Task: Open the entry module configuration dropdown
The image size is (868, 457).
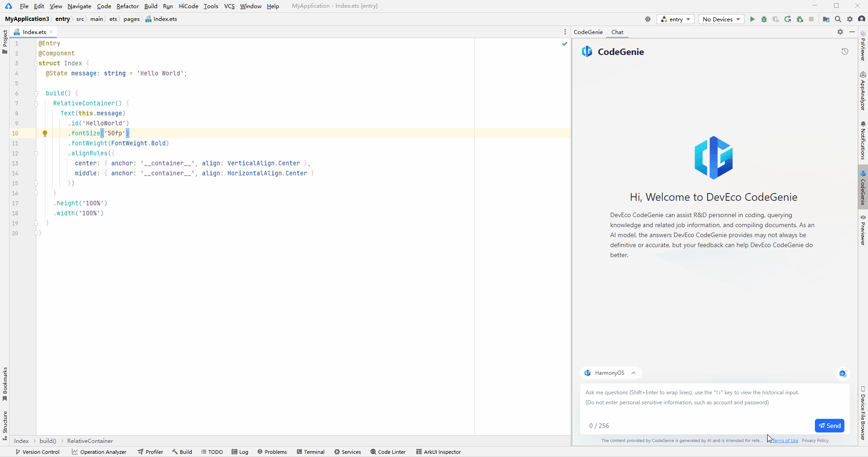Action: pyautogui.click(x=676, y=19)
